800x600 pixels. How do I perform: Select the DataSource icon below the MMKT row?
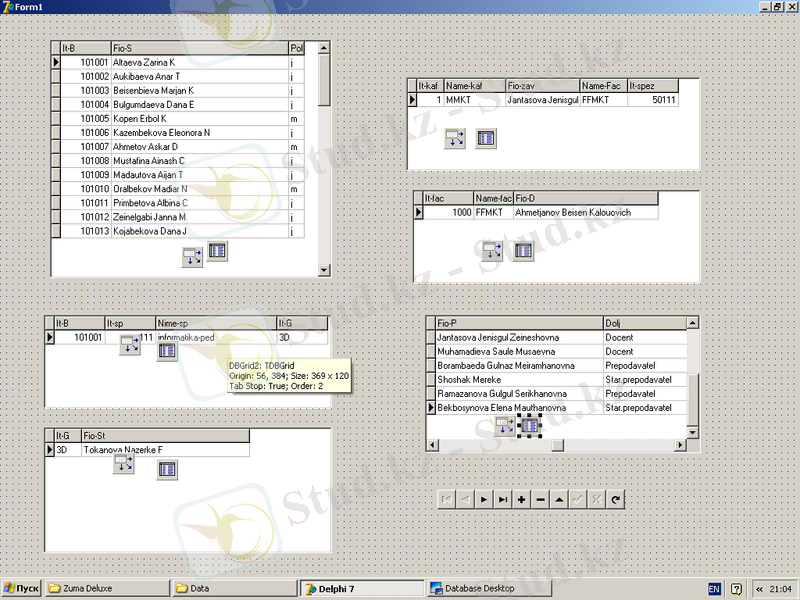[x=455, y=138]
